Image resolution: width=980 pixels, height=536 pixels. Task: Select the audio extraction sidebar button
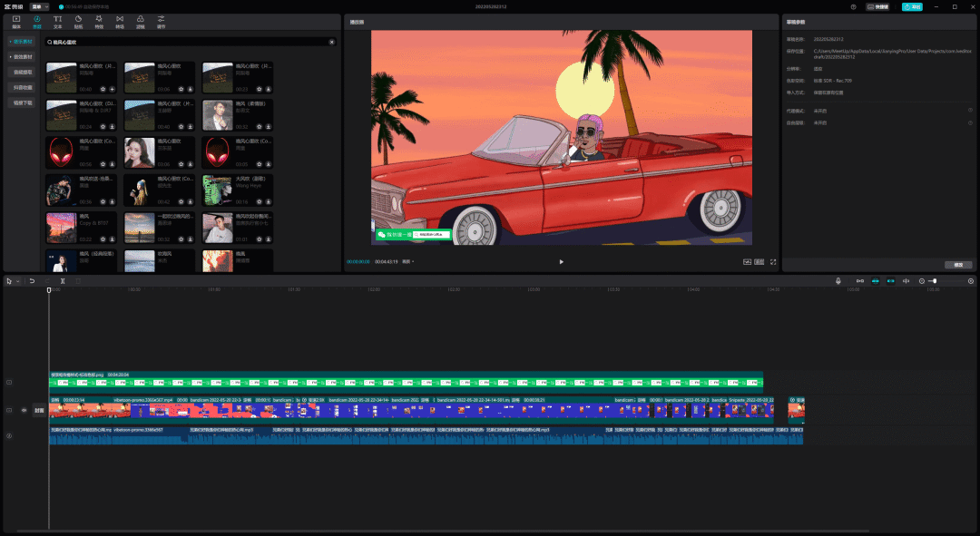(x=23, y=72)
